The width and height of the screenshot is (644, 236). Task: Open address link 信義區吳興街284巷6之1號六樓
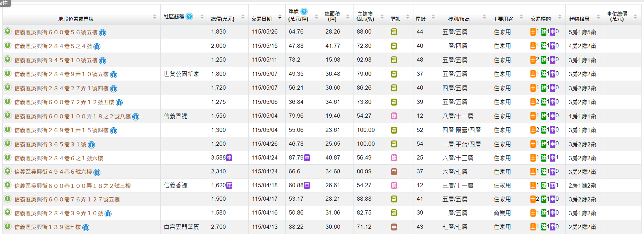coord(59,158)
